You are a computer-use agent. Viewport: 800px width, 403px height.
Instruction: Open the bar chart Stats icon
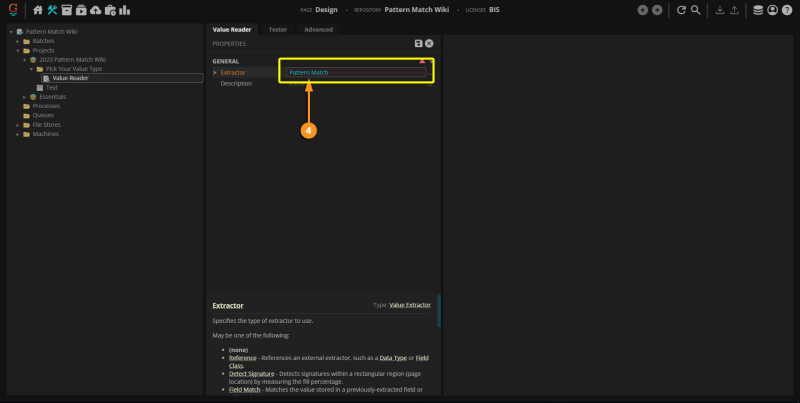click(124, 10)
